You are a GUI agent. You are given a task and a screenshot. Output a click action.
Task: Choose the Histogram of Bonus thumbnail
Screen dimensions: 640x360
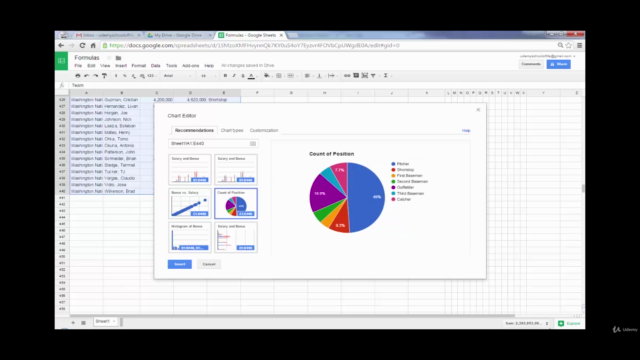pyautogui.click(x=190, y=237)
